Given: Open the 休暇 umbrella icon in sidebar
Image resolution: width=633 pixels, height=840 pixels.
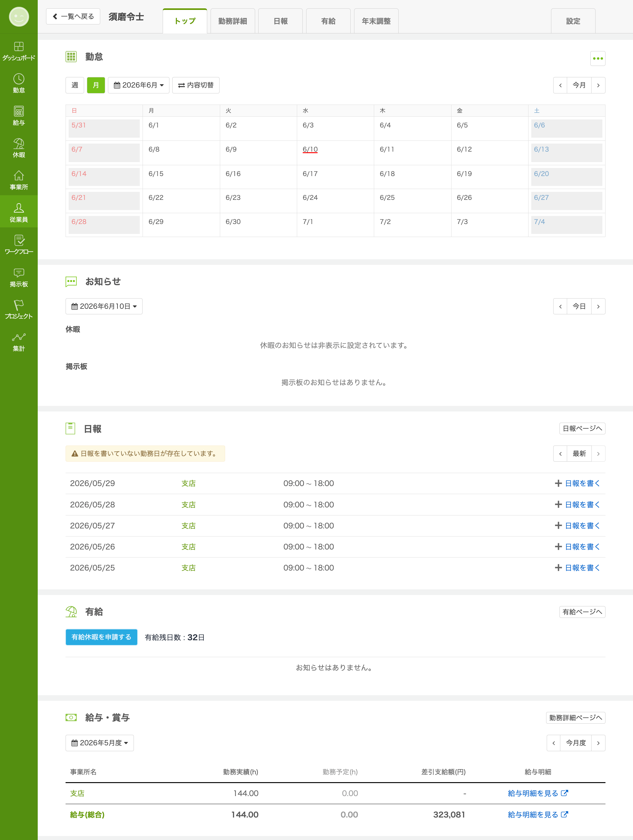Looking at the screenshot, I should tap(19, 148).
